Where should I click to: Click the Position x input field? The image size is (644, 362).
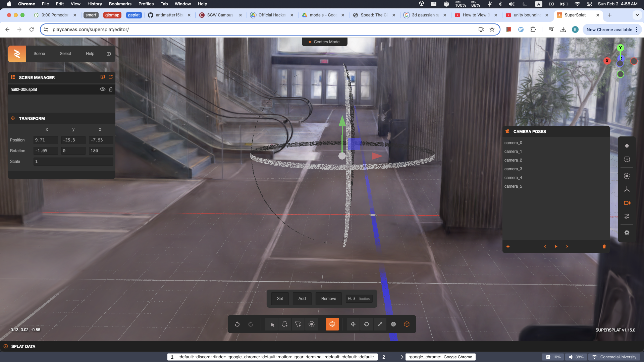(x=46, y=140)
